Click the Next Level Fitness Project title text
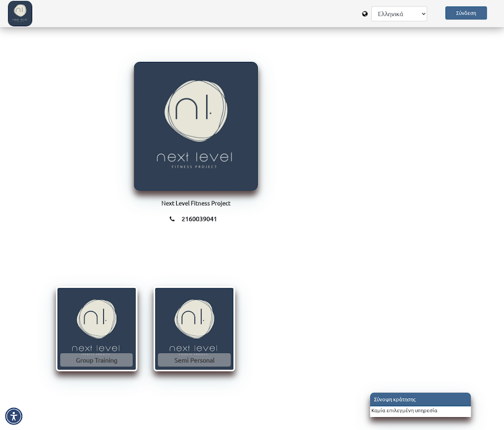 [196, 203]
